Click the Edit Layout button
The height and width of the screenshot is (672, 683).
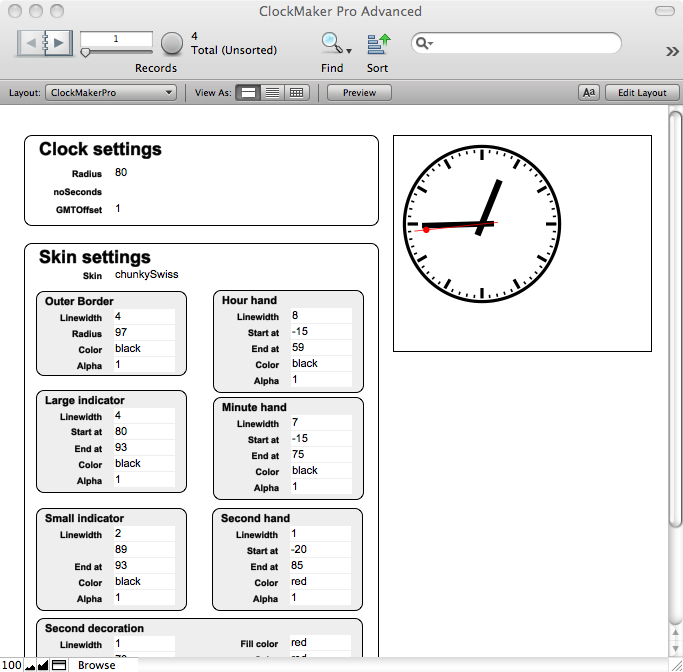[x=641, y=92]
